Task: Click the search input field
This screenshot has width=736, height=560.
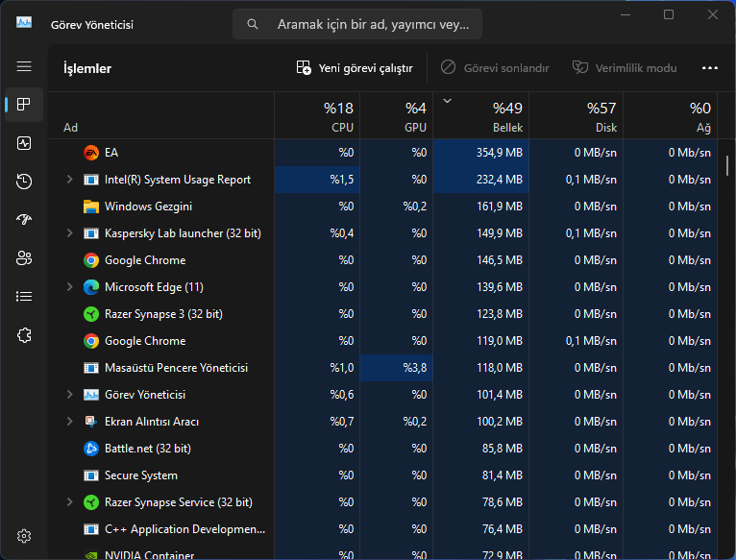Action: (x=357, y=24)
